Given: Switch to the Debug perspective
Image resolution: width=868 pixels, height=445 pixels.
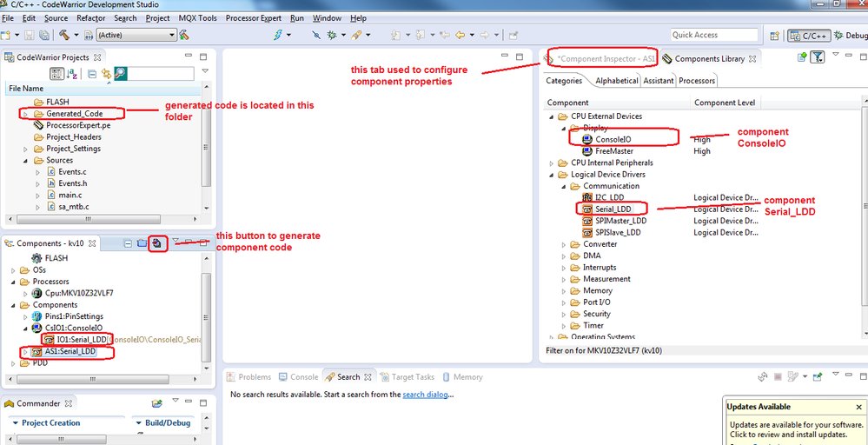Looking at the screenshot, I should click(851, 35).
